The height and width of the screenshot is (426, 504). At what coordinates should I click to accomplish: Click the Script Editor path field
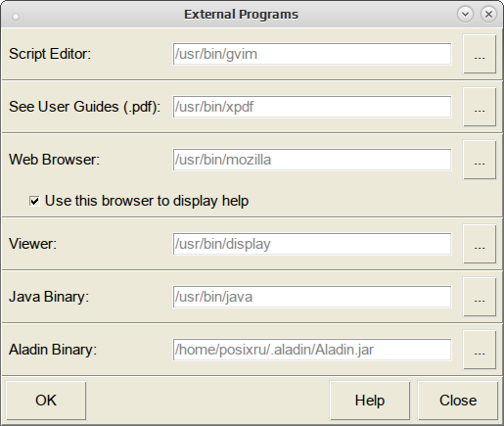point(312,54)
